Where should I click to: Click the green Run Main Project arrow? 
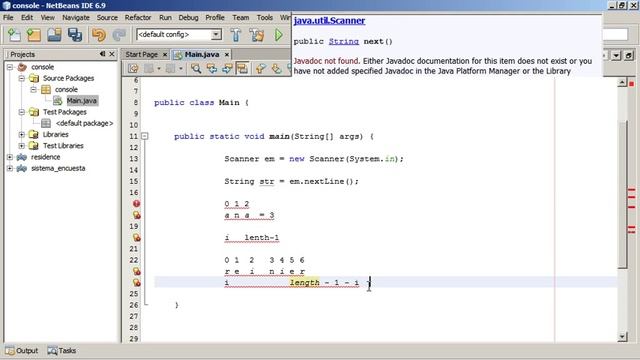(279, 35)
